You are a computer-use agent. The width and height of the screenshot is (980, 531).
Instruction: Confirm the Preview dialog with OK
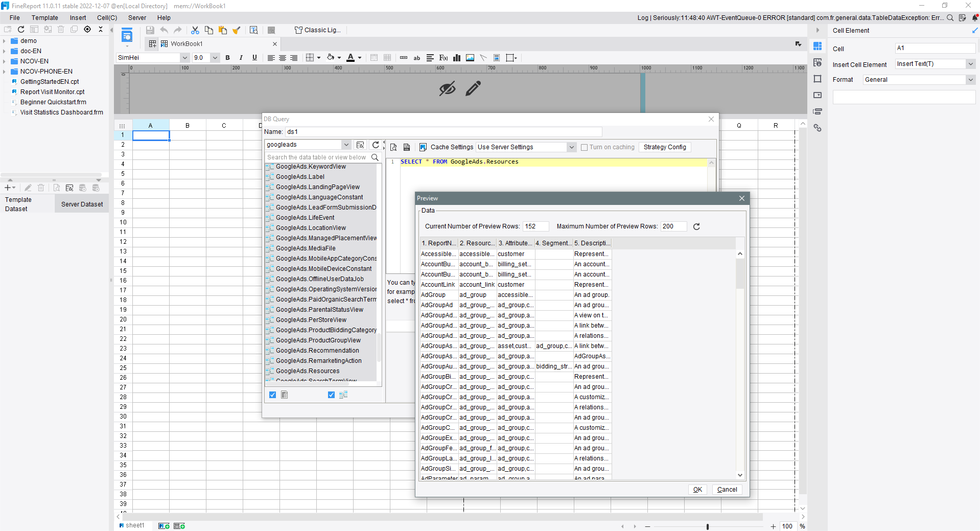tap(697, 489)
